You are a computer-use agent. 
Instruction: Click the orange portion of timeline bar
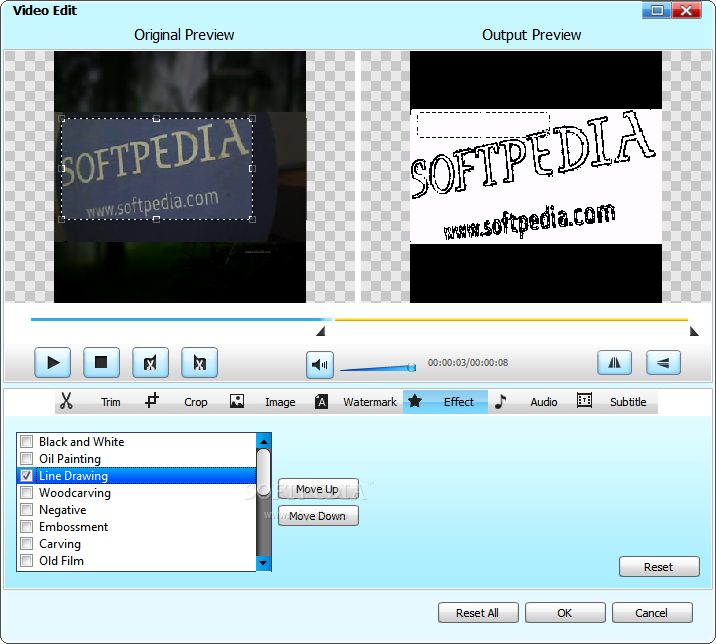tap(511, 319)
